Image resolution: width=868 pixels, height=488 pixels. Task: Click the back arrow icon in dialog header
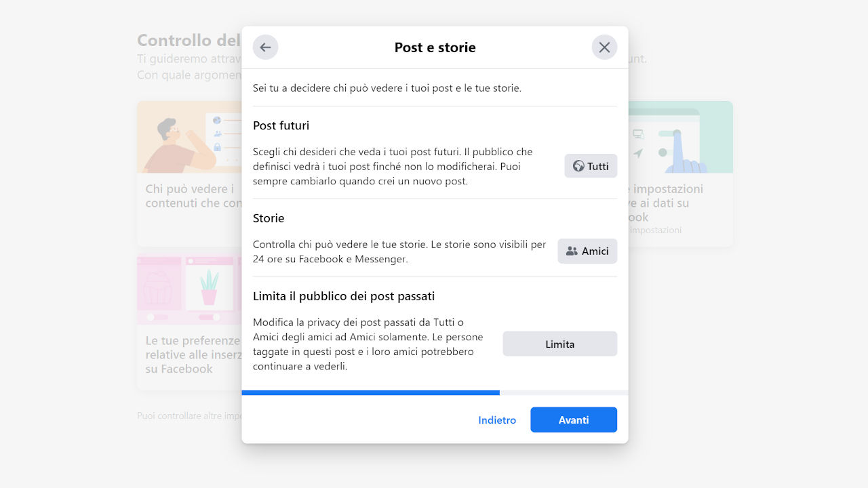[265, 47]
